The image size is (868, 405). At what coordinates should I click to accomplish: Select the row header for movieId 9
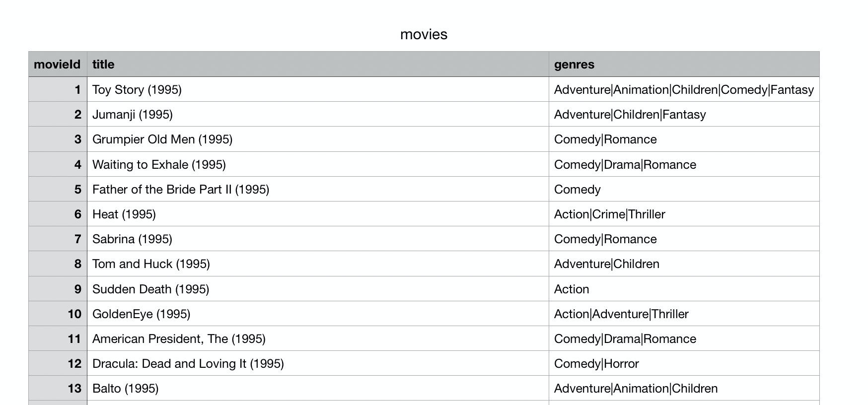coord(58,289)
